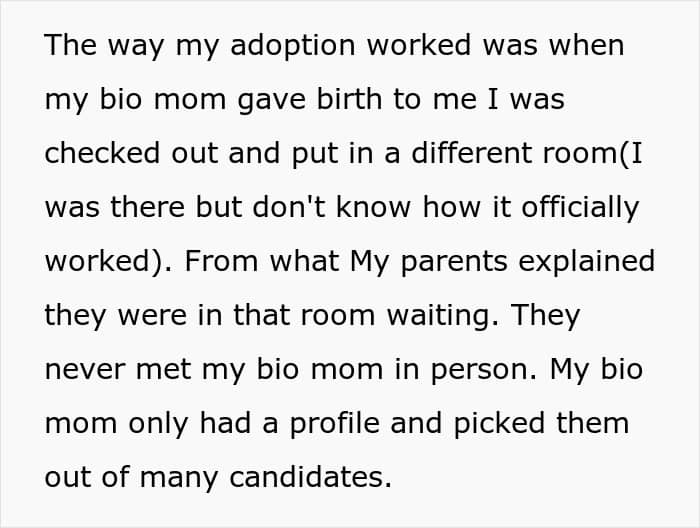Click the word "candidates." on last line

310,478
